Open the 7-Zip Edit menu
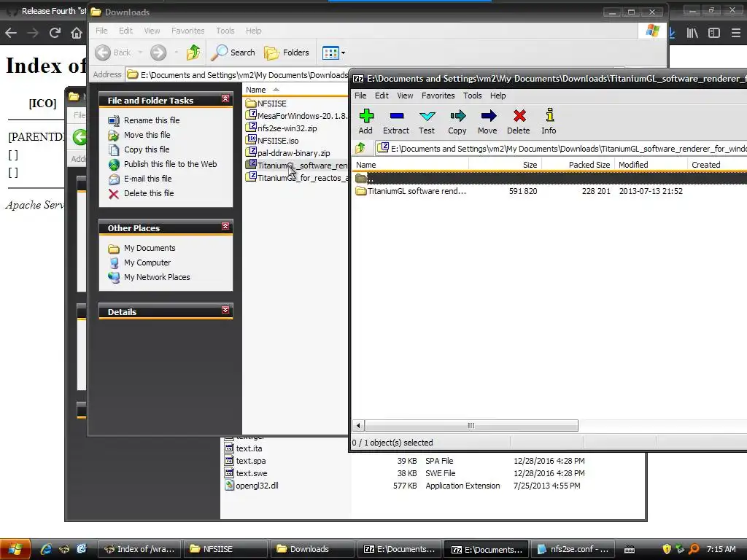747x560 pixels. (x=382, y=96)
